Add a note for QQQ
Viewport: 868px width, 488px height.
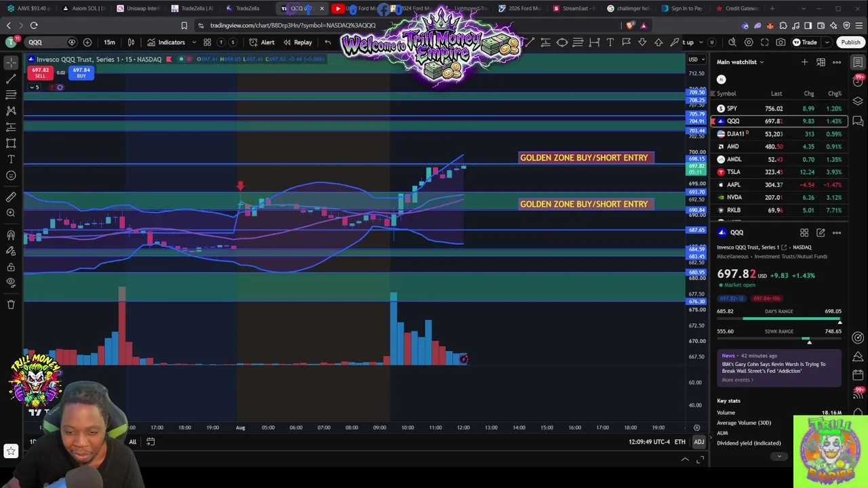click(821, 232)
